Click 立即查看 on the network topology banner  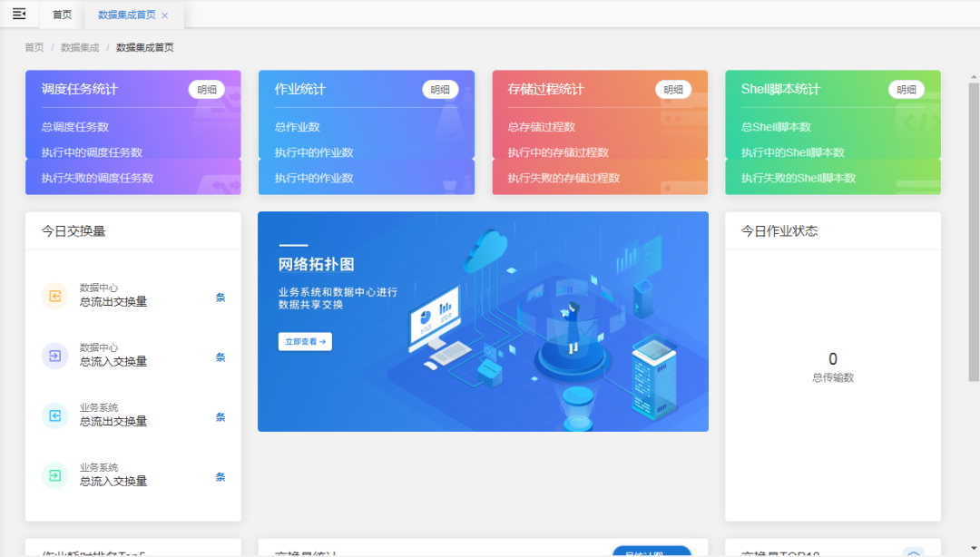point(305,341)
